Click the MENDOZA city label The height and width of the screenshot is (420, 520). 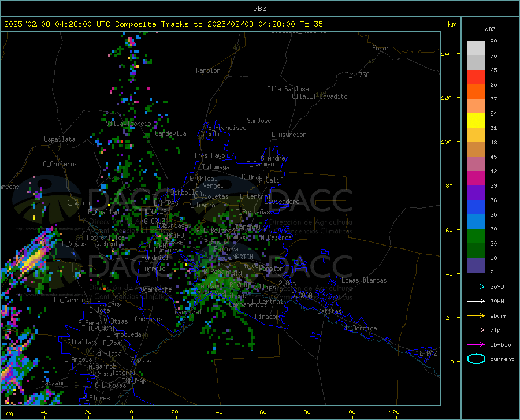[154, 211]
